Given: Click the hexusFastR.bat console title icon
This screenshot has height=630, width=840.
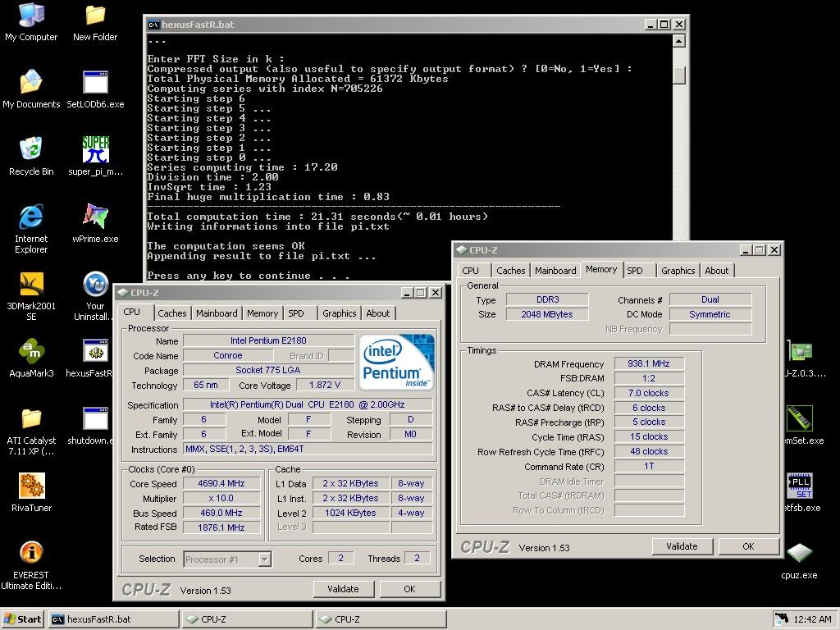Looking at the screenshot, I should (153, 25).
